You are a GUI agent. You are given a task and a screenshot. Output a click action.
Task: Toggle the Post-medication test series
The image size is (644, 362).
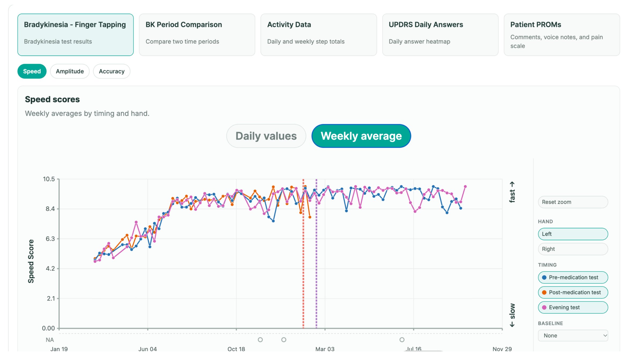[x=573, y=293]
